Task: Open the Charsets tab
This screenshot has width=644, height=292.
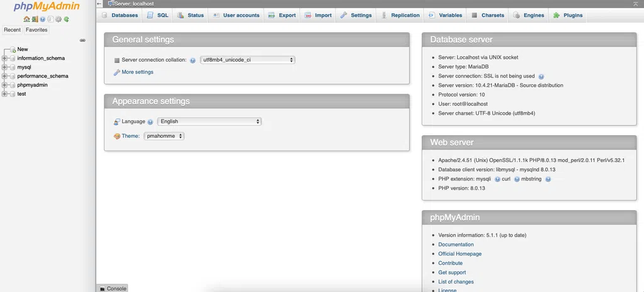Action: tap(488, 15)
